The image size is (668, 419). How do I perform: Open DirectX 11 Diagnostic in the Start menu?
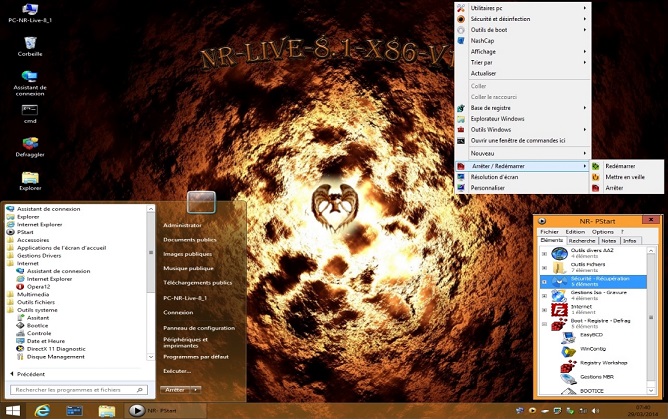tap(56, 349)
